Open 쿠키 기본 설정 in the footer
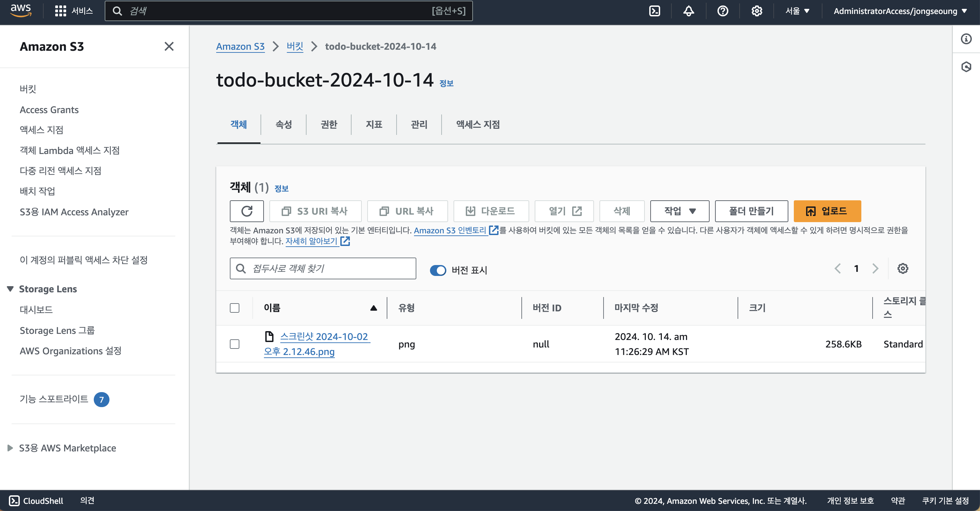 pyautogui.click(x=945, y=501)
